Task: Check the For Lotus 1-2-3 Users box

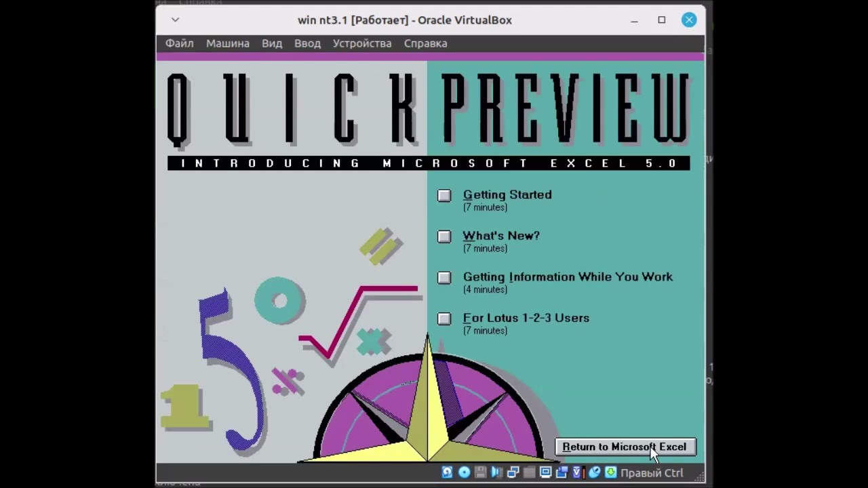Action: coord(444,319)
